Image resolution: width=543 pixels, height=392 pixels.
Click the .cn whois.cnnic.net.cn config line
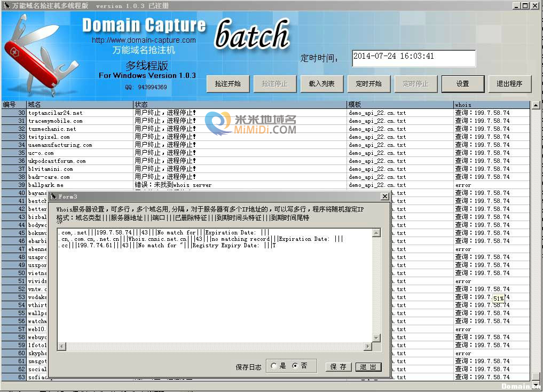pos(201,239)
